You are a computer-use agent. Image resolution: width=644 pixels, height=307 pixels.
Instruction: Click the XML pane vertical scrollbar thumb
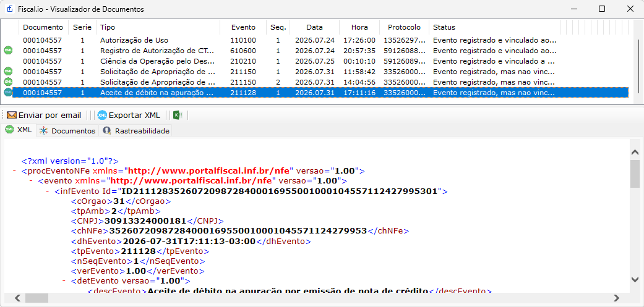tap(635, 173)
